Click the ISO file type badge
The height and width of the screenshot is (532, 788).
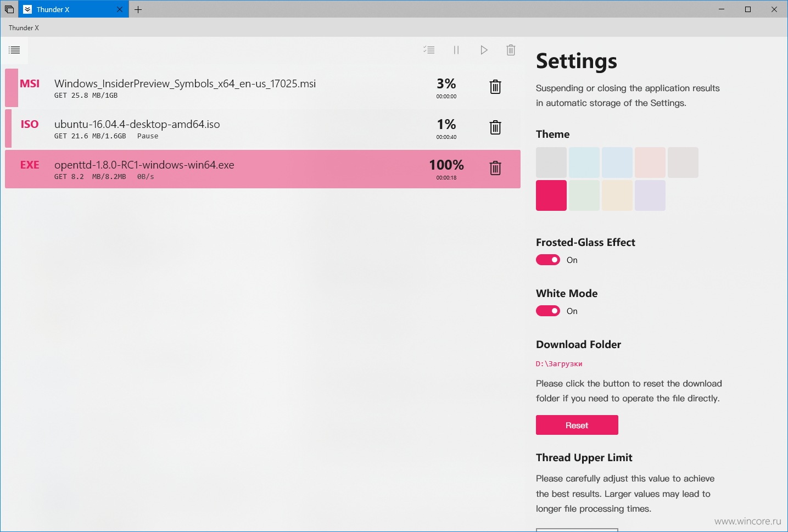tap(30, 124)
